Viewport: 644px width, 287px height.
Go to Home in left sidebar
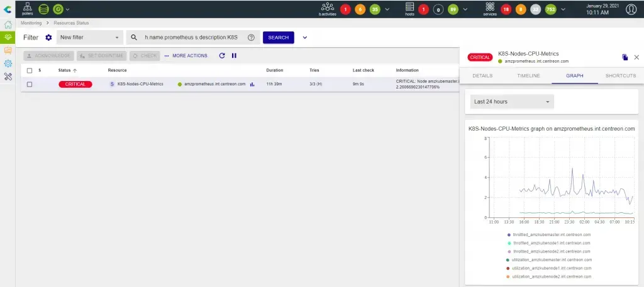[8, 24]
